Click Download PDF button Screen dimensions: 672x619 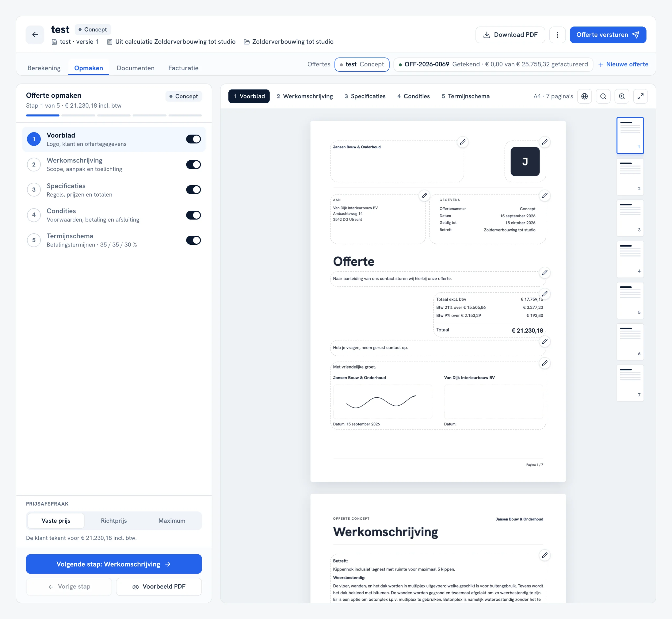click(510, 35)
